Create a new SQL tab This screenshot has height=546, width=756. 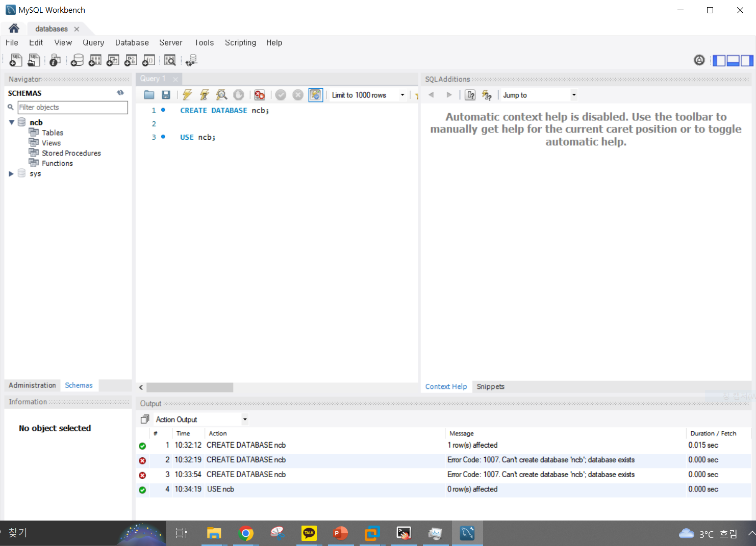coord(16,61)
